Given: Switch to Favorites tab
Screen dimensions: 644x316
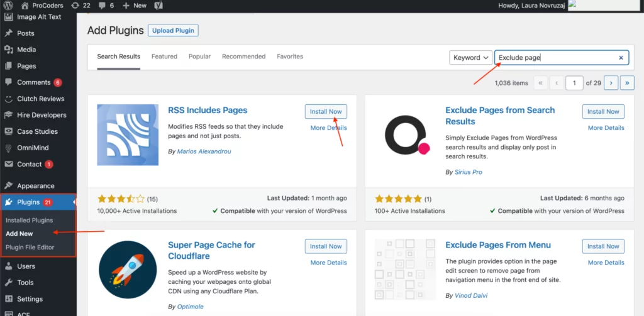Looking at the screenshot, I should click(x=290, y=57).
